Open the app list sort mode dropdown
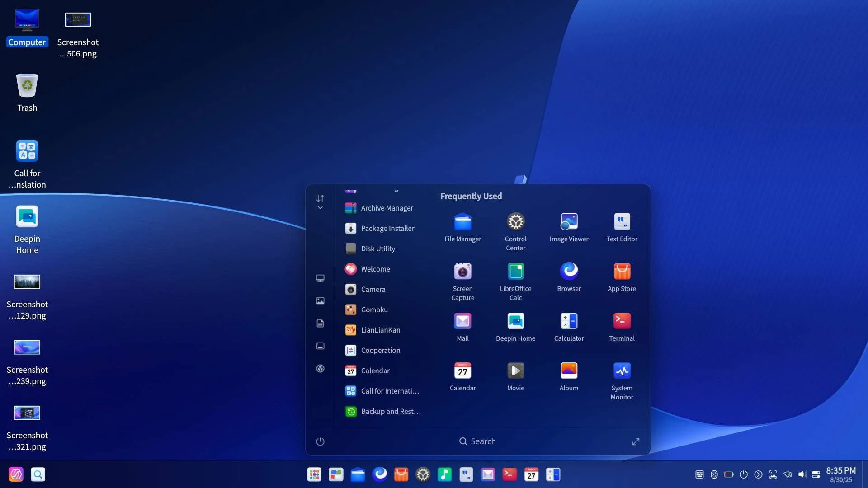 click(320, 202)
